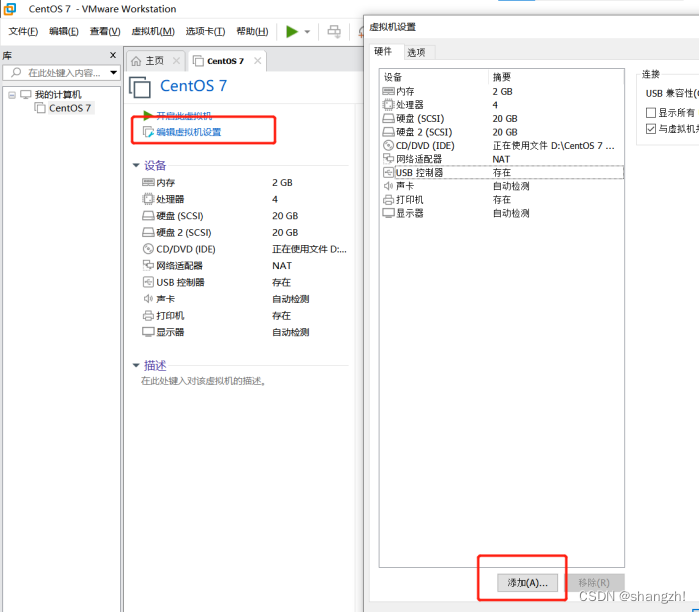Screen dimensions: 700x613
Task: Collapse the 我的计算机 tree node
Action: (x=12, y=95)
